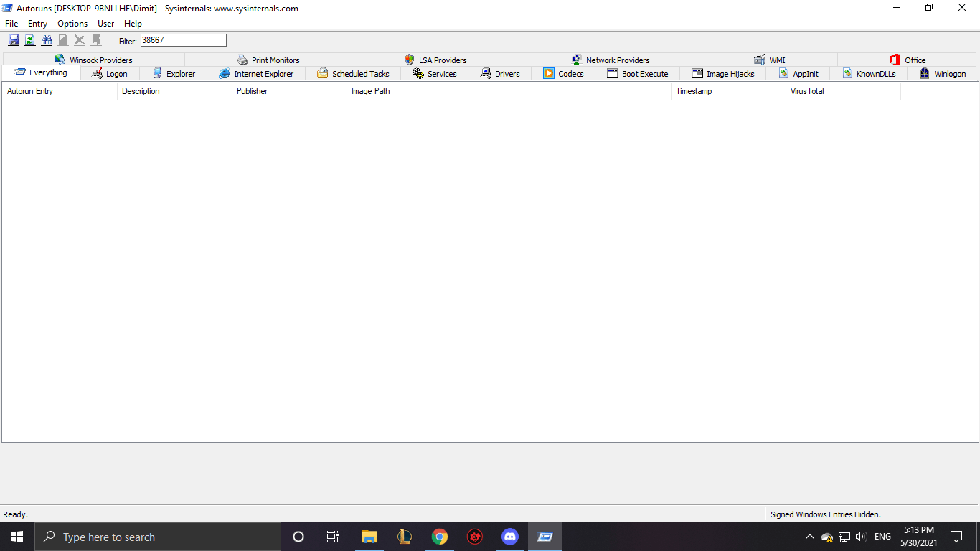Open the User menu
Image resolution: width=980 pixels, height=551 pixels.
click(105, 24)
